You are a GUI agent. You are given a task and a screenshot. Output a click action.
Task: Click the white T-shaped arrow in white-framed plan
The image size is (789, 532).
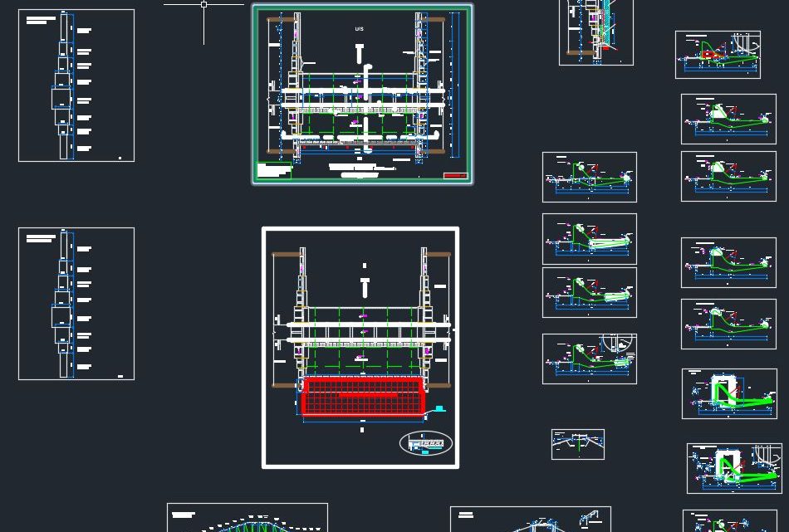click(x=365, y=287)
